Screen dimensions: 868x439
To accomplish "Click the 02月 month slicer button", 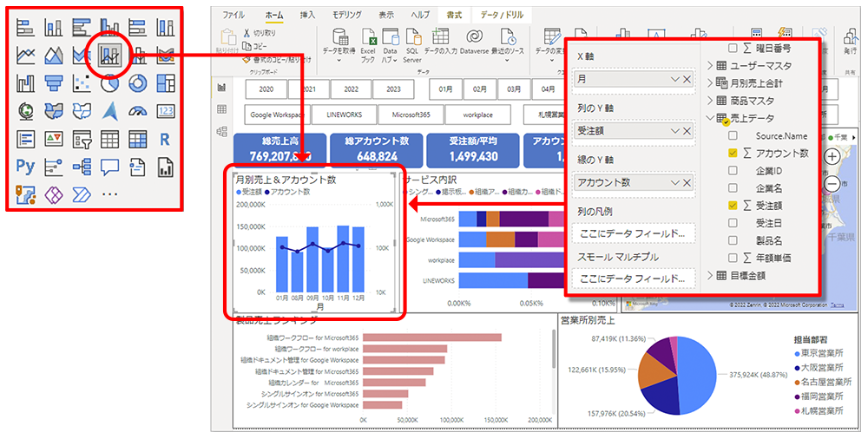I will point(480,89).
